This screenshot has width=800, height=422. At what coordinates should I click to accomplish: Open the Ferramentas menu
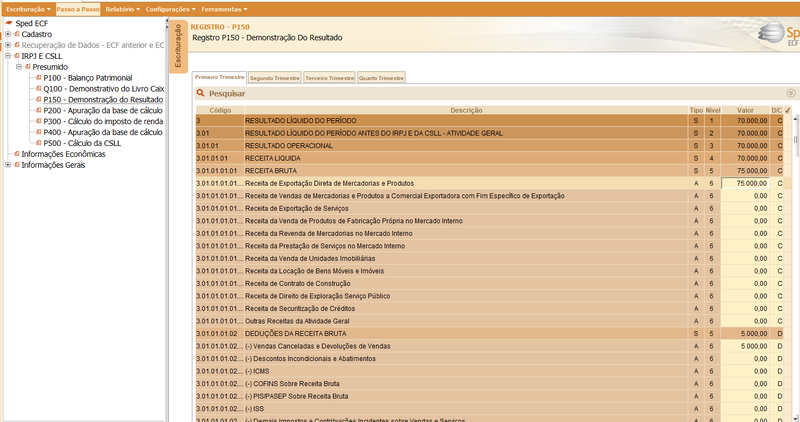[x=224, y=9]
